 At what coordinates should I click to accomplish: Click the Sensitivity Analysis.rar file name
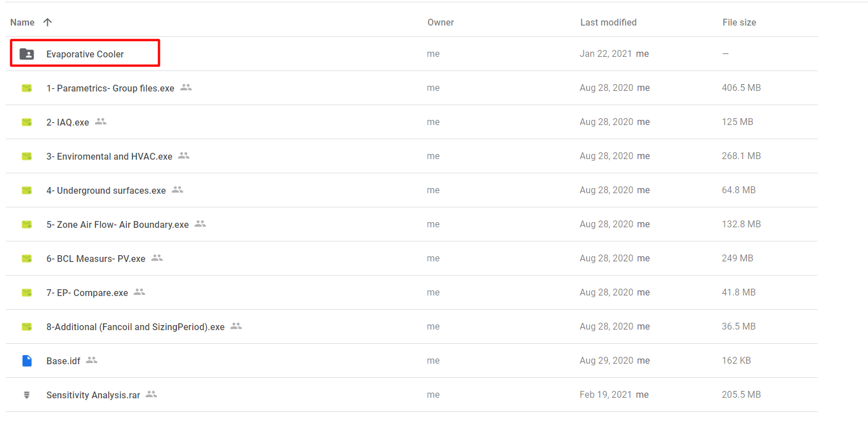click(93, 395)
